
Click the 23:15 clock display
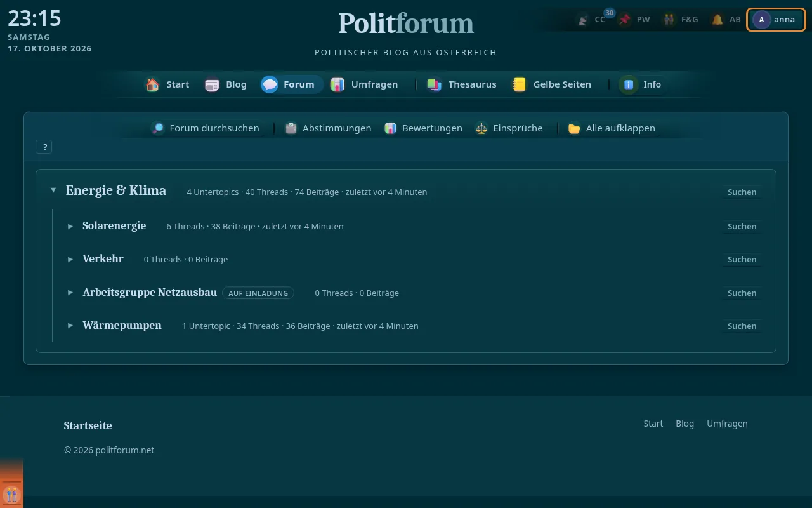pos(34,18)
